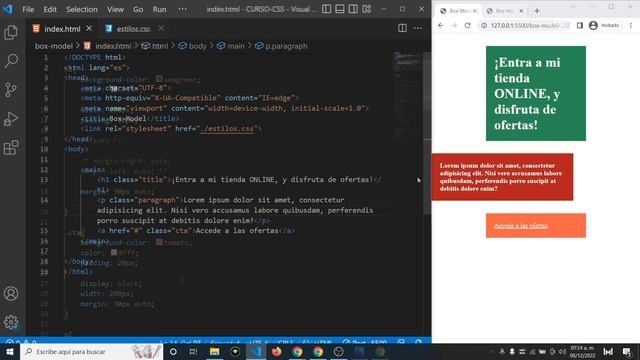Open the View menu
The width and height of the screenshot is (640, 360).
point(115,9)
